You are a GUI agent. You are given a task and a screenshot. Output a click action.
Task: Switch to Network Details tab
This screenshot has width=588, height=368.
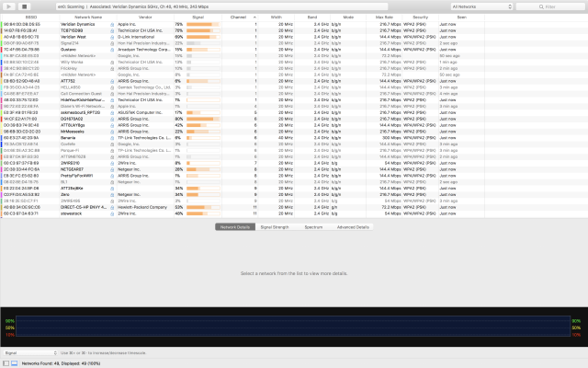(x=235, y=227)
